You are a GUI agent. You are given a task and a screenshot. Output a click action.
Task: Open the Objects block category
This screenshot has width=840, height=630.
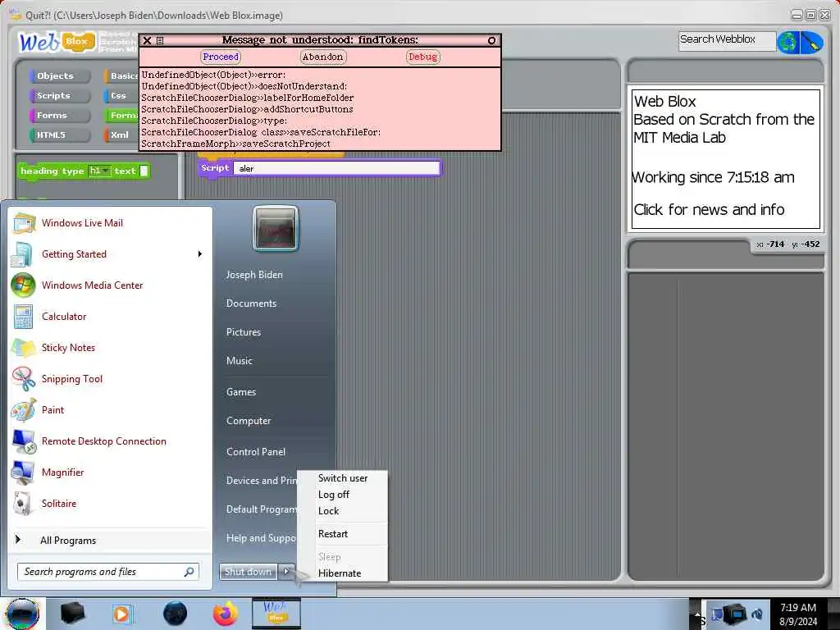tap(59, 76)
